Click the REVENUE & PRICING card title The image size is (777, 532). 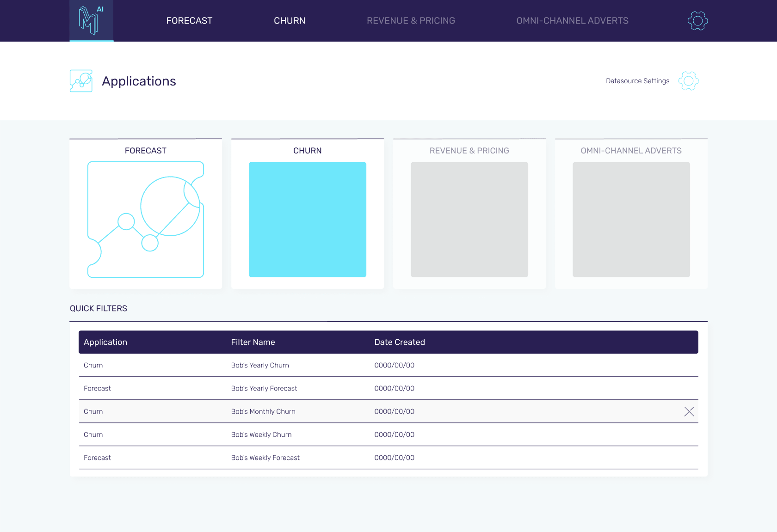point(469,151)
